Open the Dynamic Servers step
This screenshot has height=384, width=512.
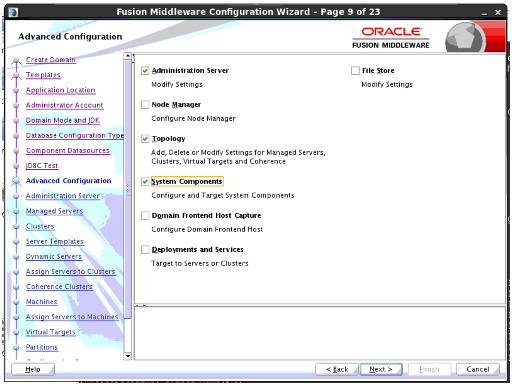tap(54, 256)
